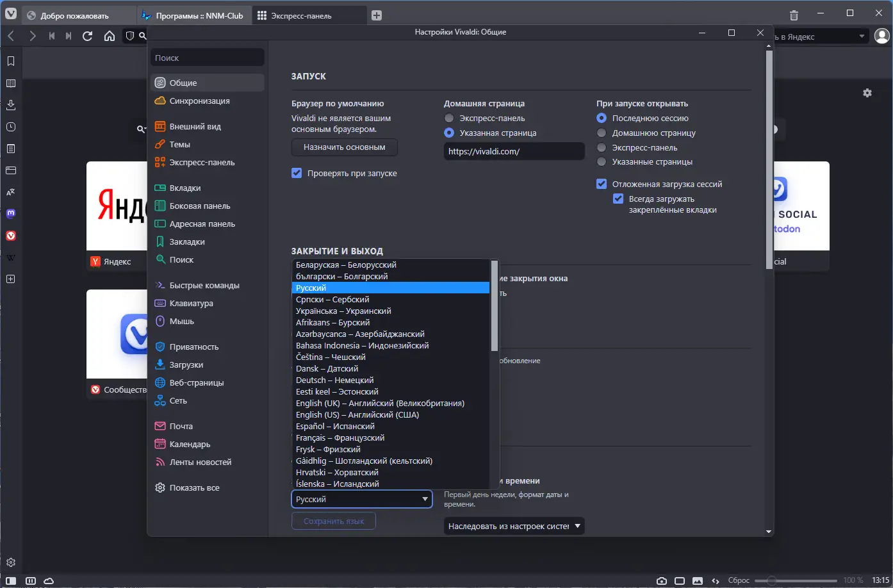Open the closed tabs trash can
This screenshot has height=588, width=893.
coord(794,15)
